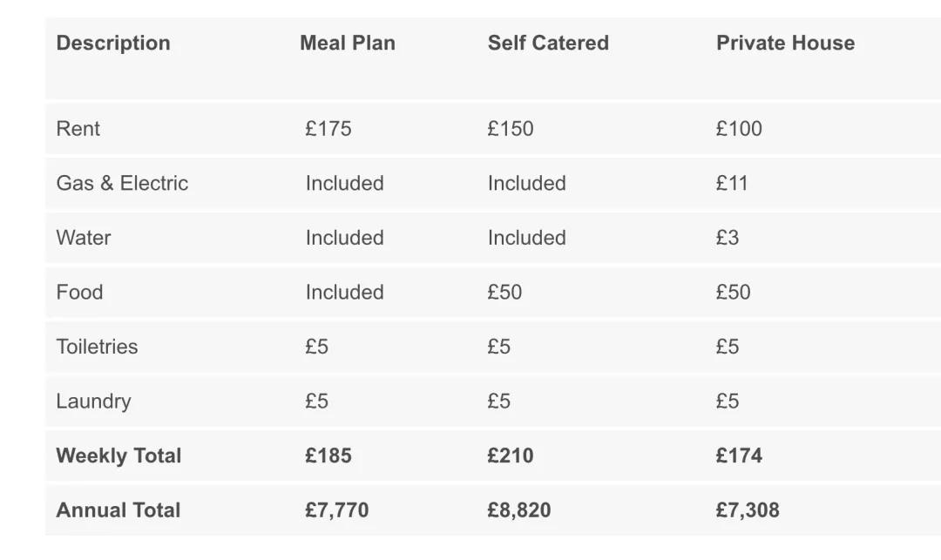Click the Private House rent £100 cell

click(739, 129)
